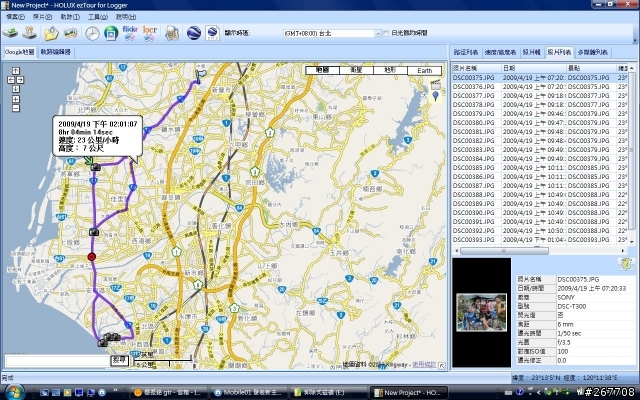
Task: Click the map pan down arrow
Action: (x=16, y=89)
